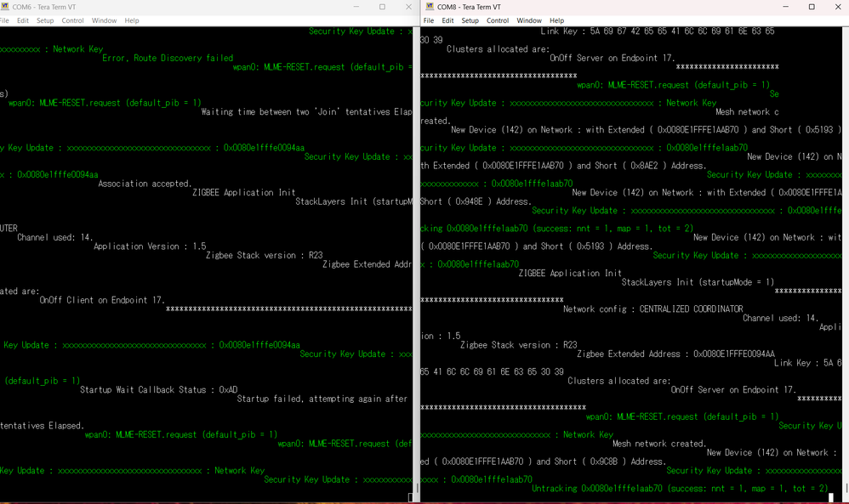Close the COM8 Tera Term window

click(x=837, y=7)
